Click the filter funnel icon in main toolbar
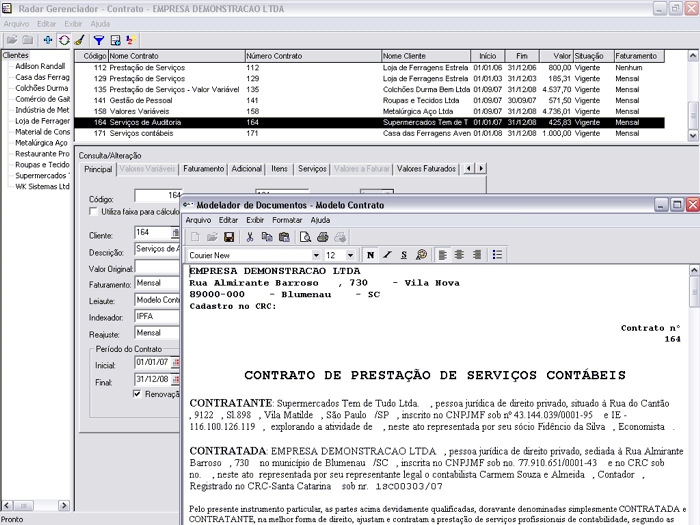This screenshot has height=525, width=700. 98,40
